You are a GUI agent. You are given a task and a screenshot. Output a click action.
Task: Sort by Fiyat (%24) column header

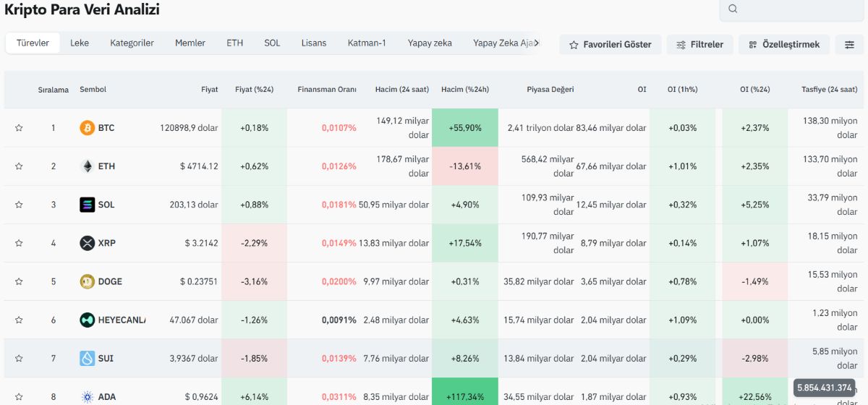coord(255,90)
